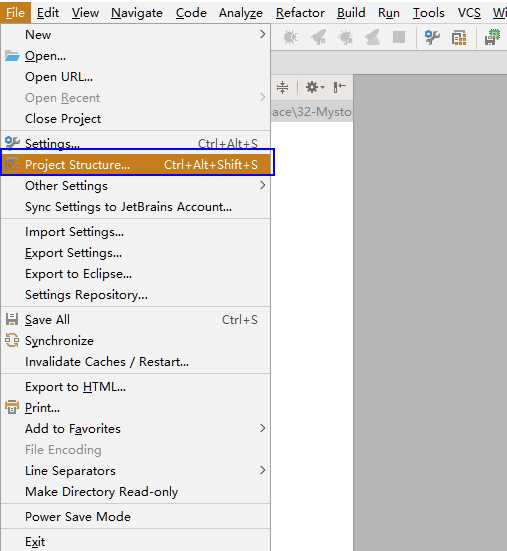Choose Sync Settings to JetBrains Account...
The width and height of the screenshot is (507, 551).
click(135, 207)
